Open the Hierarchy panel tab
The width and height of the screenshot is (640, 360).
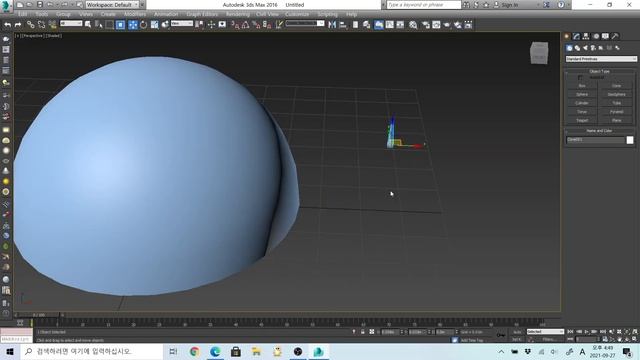click(x=586, y=36)
